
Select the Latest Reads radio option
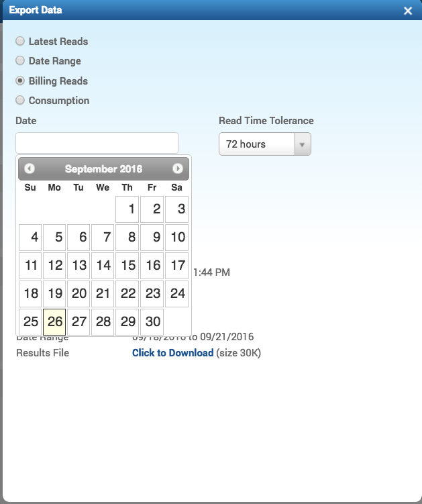(x=20, y=42)
